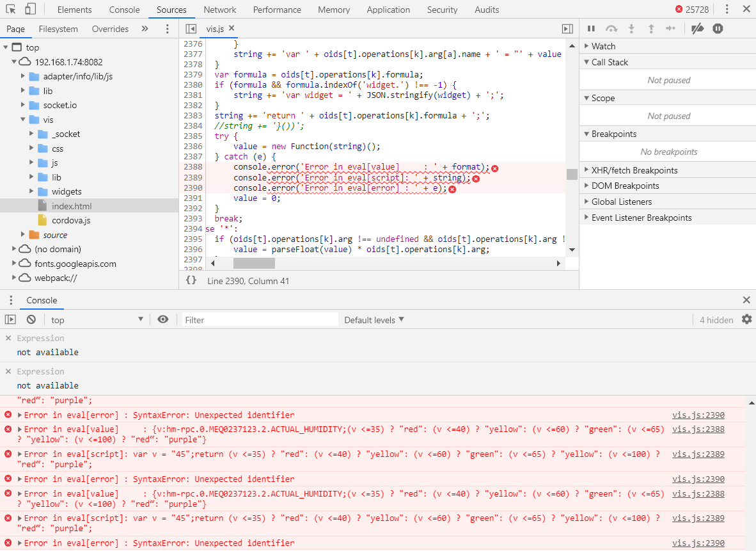The image size is (756, 551).
Task: Click the console Filter input field
Action: [260, 320]
